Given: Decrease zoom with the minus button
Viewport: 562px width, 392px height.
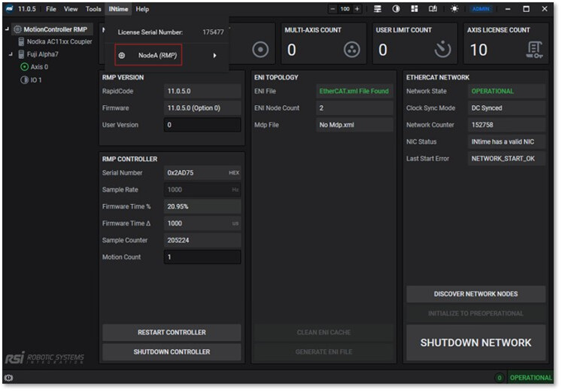Looking at the screenshot, I should pyautogui.click(x=333, y=9).
